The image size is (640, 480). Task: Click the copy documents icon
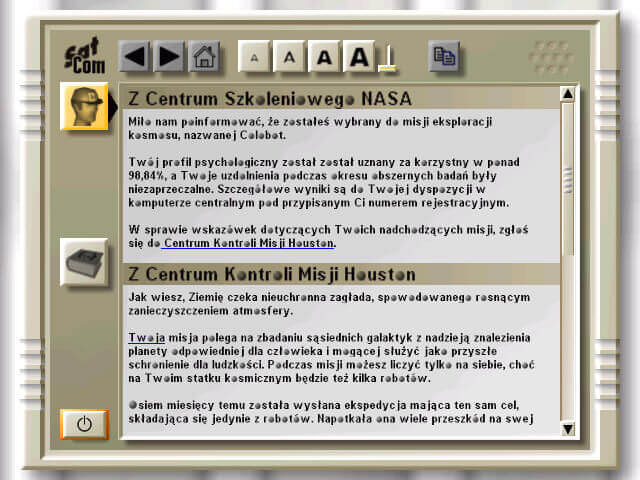[444, 56]
